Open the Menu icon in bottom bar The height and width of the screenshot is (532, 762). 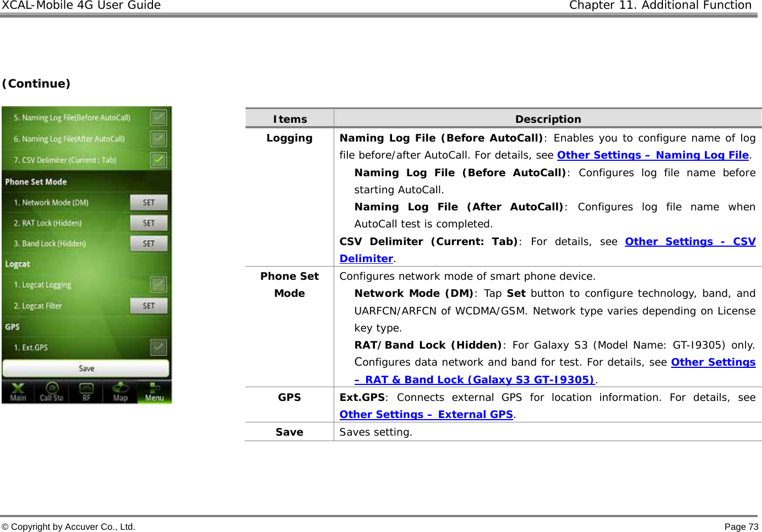click(x=155, y=391)
